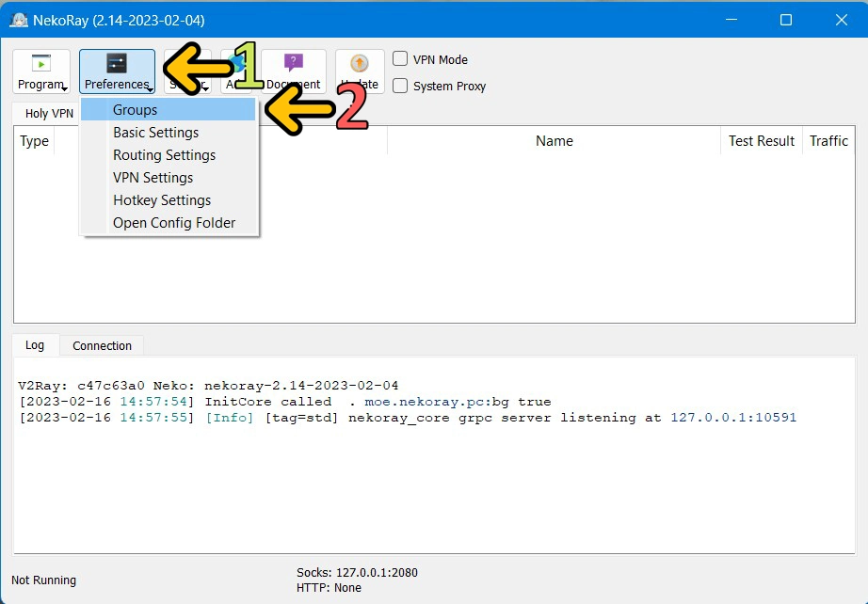Switch to the Connection tab
This screenshot has width=868, height=604.
tap(101, 345)
